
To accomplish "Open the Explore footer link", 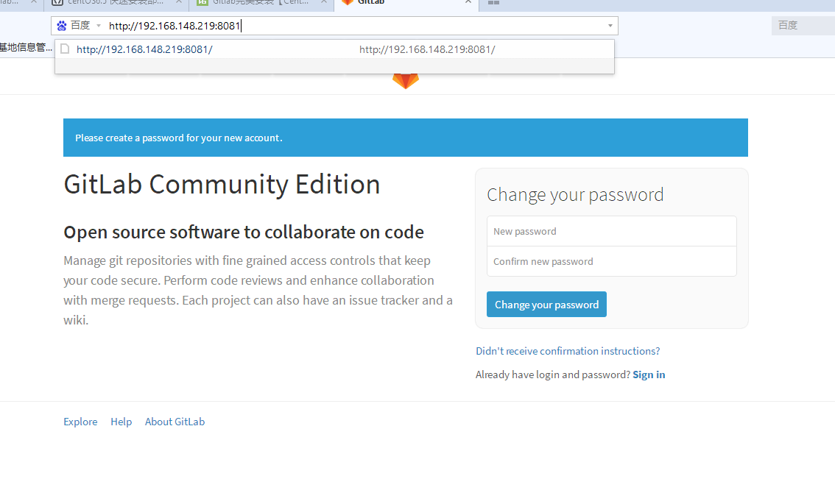I will tap(80, 422).
